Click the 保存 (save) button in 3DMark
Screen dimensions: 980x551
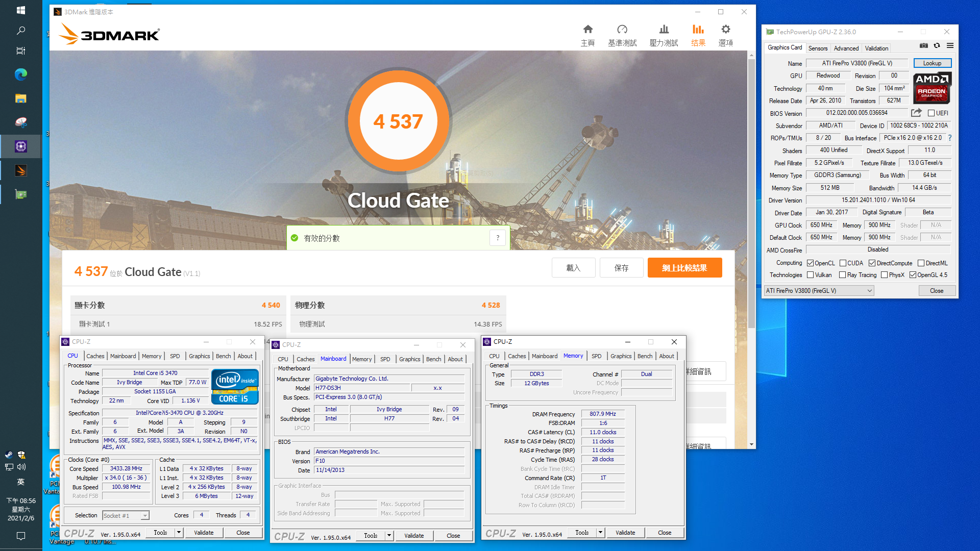point(621,268)
